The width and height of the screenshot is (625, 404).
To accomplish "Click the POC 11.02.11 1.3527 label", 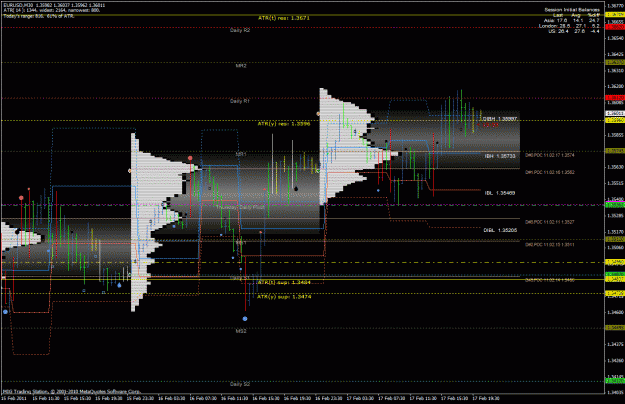I will point(550,222).
